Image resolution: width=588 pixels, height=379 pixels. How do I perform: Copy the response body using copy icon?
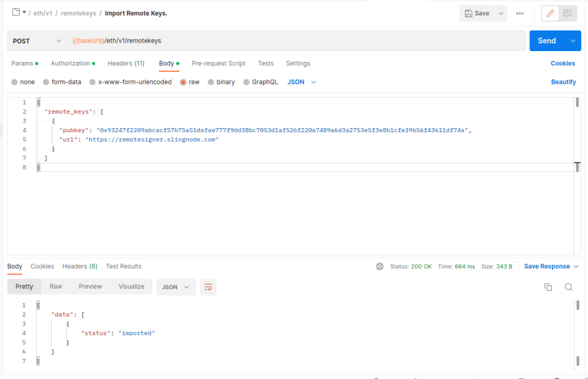(548, 287)
